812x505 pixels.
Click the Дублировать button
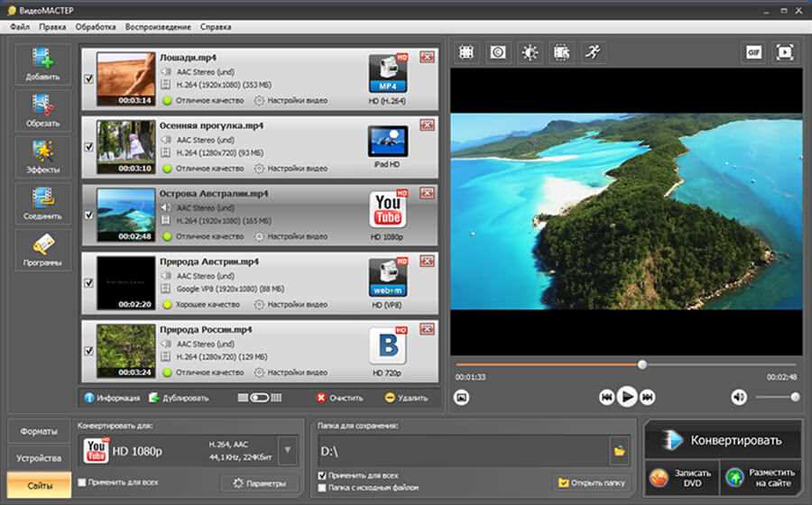tap(179, 398)
